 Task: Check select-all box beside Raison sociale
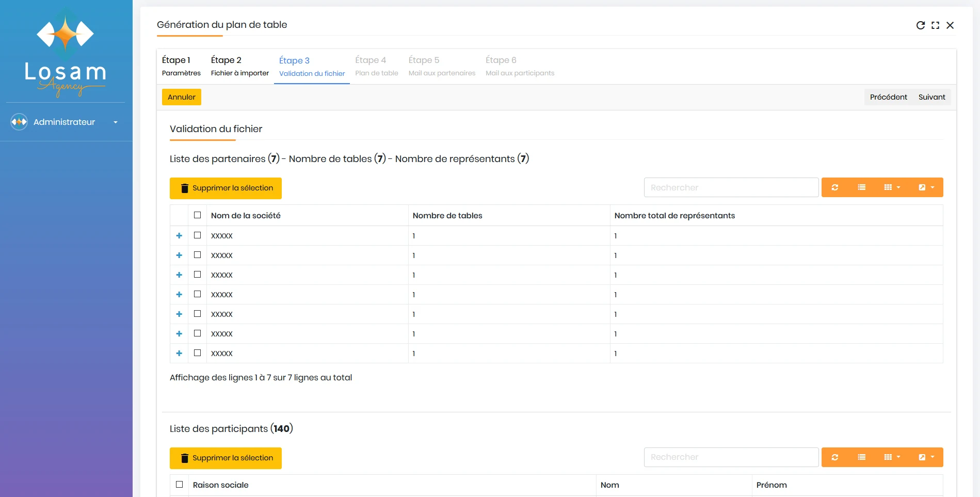pos(179,484)
